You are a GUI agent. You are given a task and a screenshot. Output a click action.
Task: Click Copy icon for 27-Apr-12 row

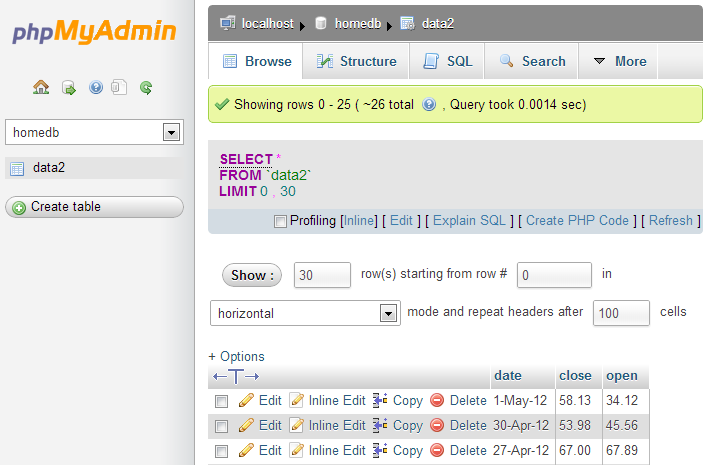pos(380,451)
